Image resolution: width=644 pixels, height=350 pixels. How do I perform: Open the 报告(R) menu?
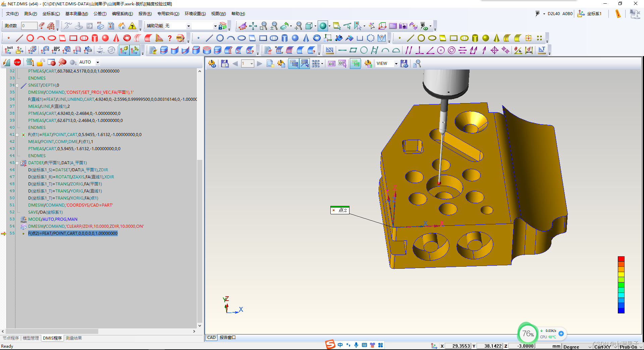145,14
